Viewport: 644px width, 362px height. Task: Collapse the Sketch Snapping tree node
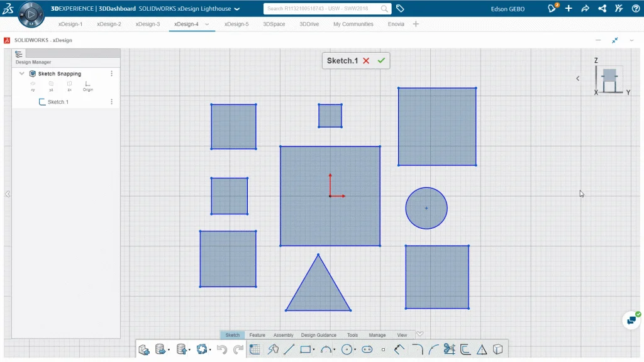(x=22, y=74)
